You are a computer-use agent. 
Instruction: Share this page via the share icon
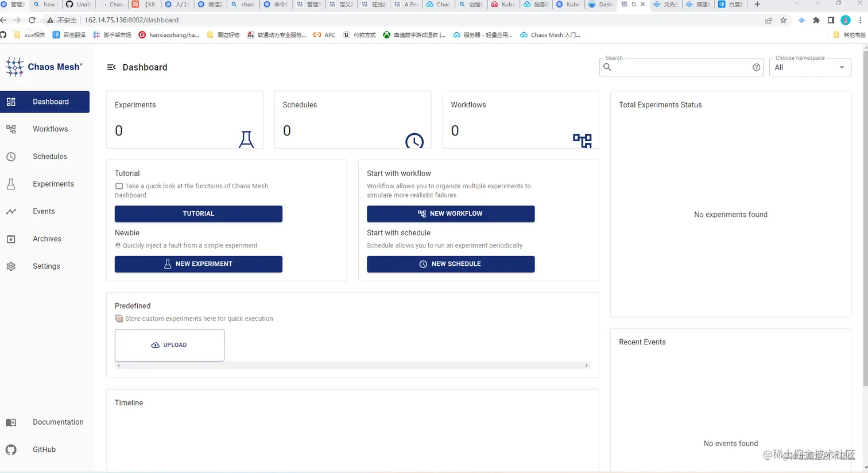769,20
